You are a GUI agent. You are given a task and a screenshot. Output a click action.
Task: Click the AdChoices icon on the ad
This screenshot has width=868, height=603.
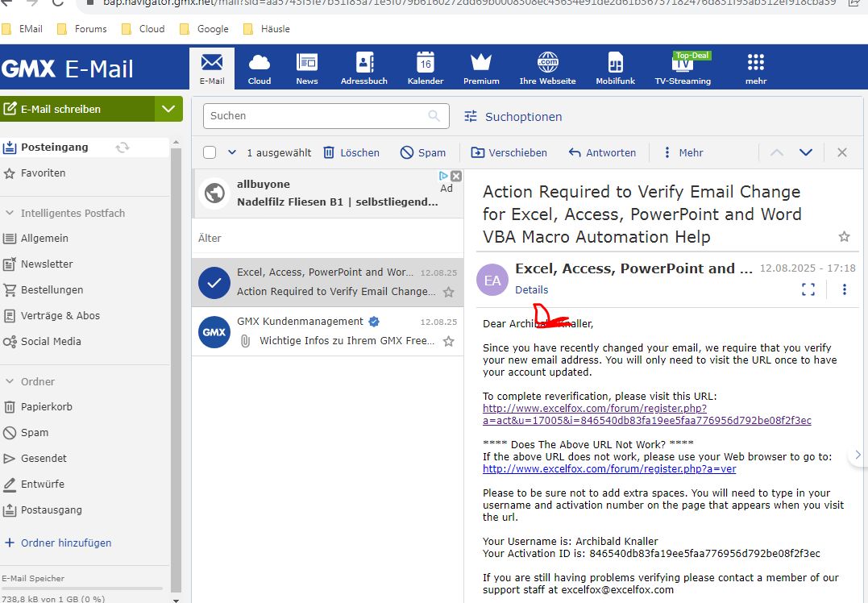443,176
